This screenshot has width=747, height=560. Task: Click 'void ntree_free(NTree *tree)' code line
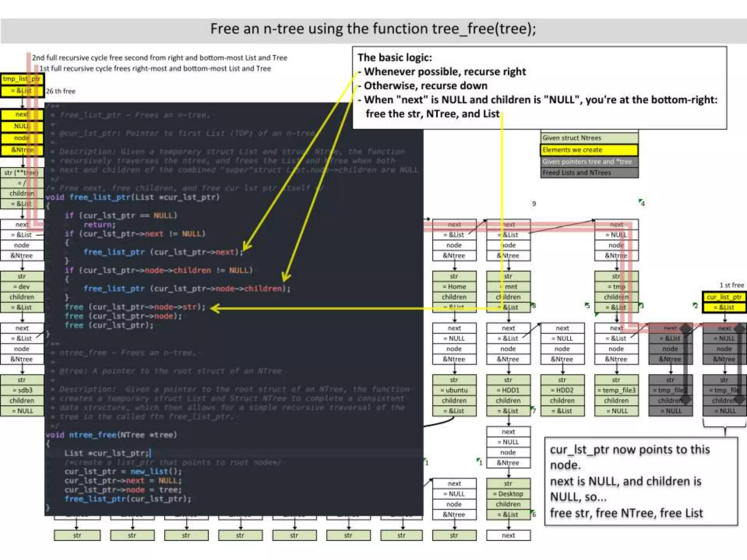click(x=111, y=435)
